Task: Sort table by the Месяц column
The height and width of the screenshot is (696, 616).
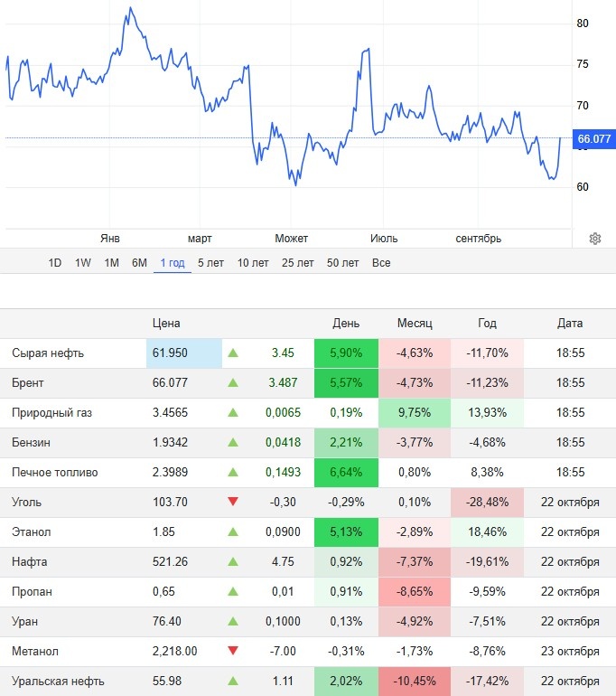Action: click(x=415, y=323)
